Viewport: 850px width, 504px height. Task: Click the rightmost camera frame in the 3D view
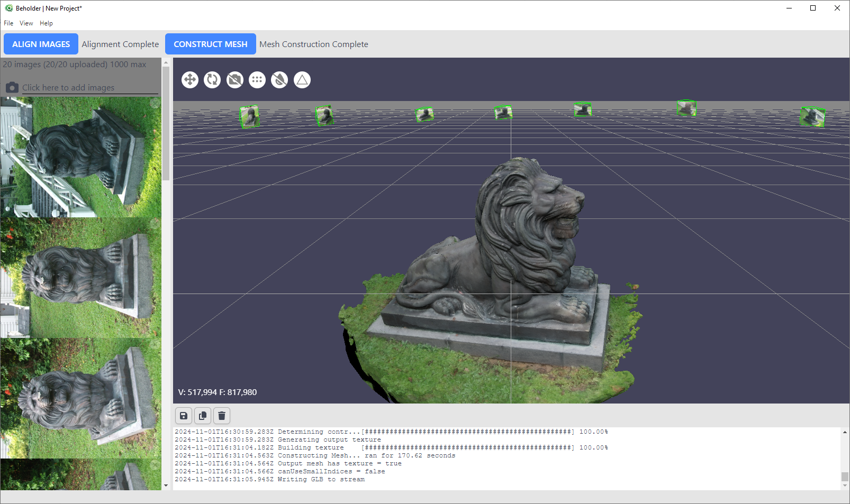[x=812, y=116]
